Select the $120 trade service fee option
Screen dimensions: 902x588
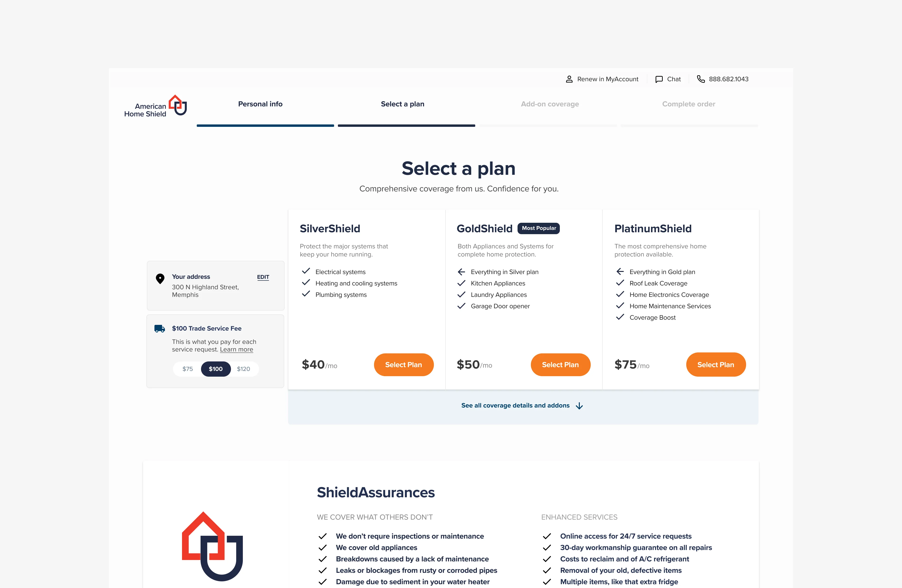tap(243, 369)
